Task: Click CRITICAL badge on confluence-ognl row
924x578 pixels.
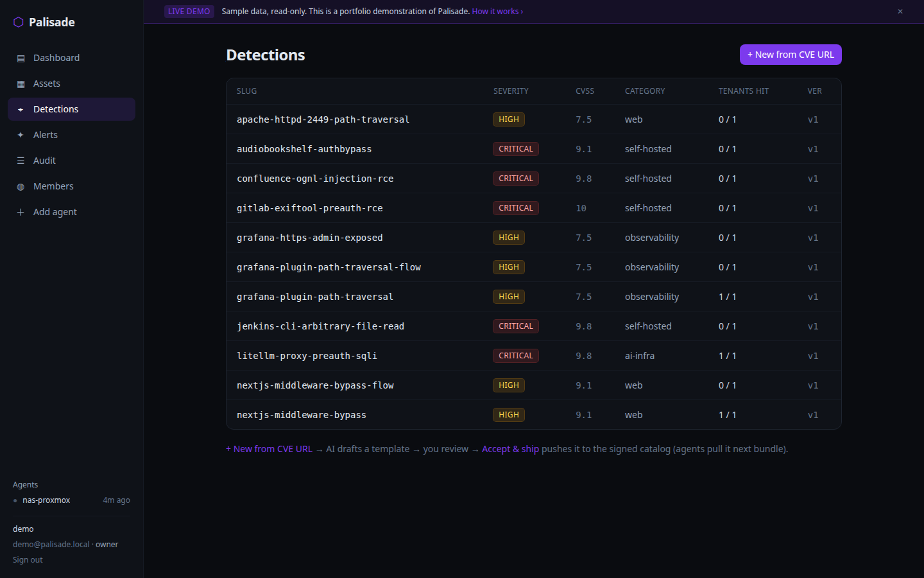Action: point(516,179)
